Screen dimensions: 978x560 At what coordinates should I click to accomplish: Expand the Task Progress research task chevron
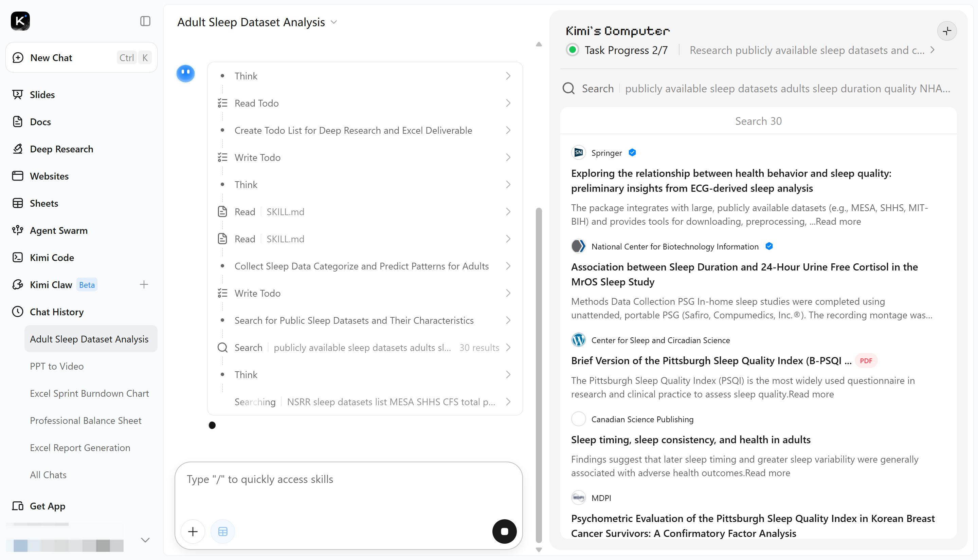932,50
